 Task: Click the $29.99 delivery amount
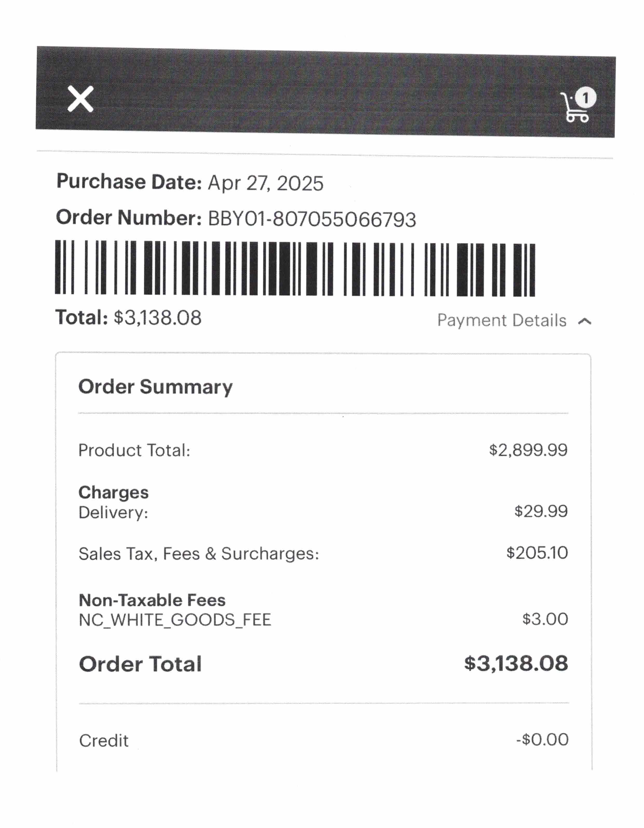point(541,511)
